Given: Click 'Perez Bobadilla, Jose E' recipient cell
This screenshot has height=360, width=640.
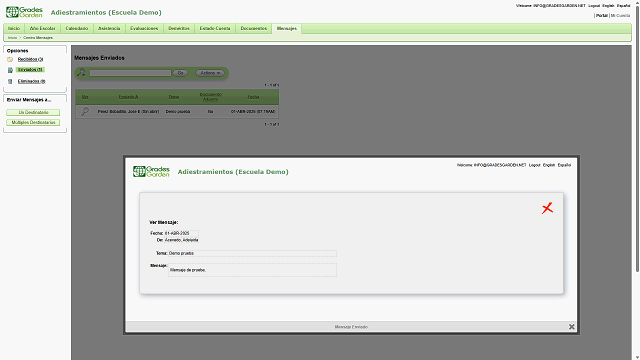Looking at the screenshot, I should coord(128,111).
